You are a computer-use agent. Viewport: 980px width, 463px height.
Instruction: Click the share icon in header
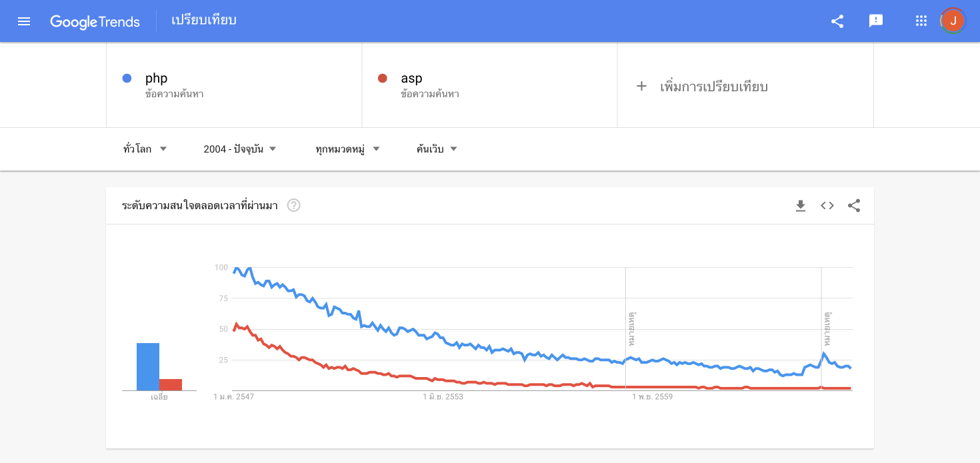tap(837, 21)
